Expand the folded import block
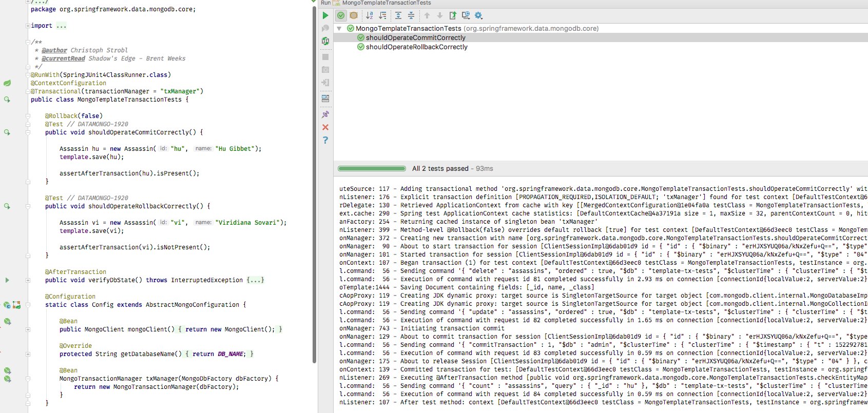The width and height of the screenshot is (868, 413). (28, 26)
